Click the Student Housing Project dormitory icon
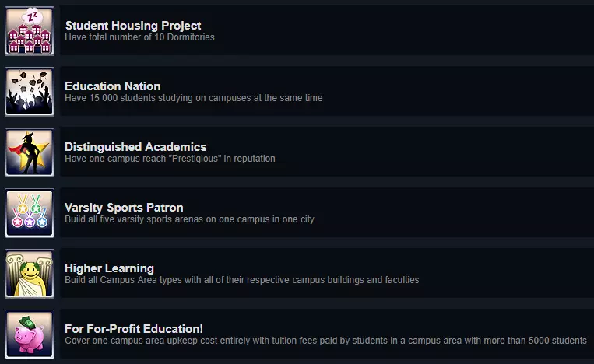Screen dimensions: 594x364 tap(30, 31)
